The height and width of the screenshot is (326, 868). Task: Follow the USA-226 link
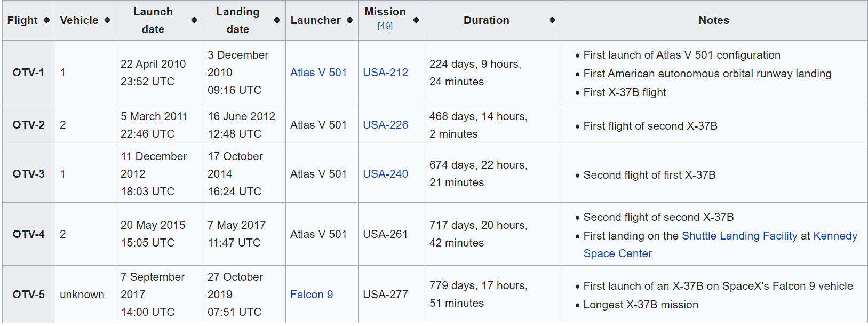(x=385, y=125)
